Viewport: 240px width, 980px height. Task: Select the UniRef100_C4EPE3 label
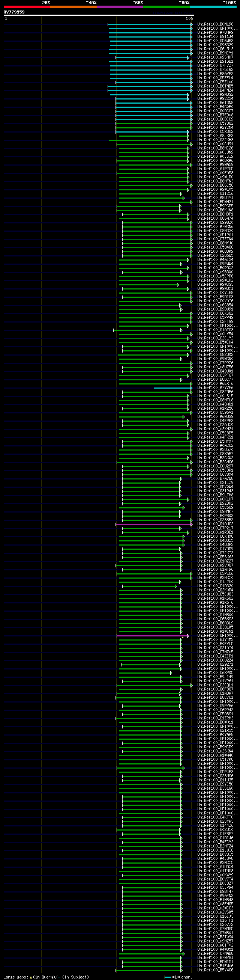[x=215, y=421]
